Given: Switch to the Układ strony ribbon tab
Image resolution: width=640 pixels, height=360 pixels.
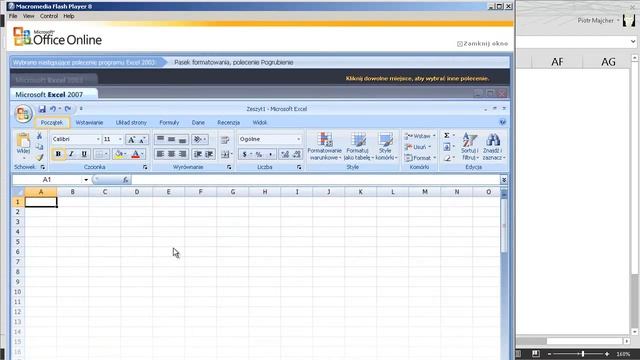Looking at the screenshot, I should coord(131,122).
